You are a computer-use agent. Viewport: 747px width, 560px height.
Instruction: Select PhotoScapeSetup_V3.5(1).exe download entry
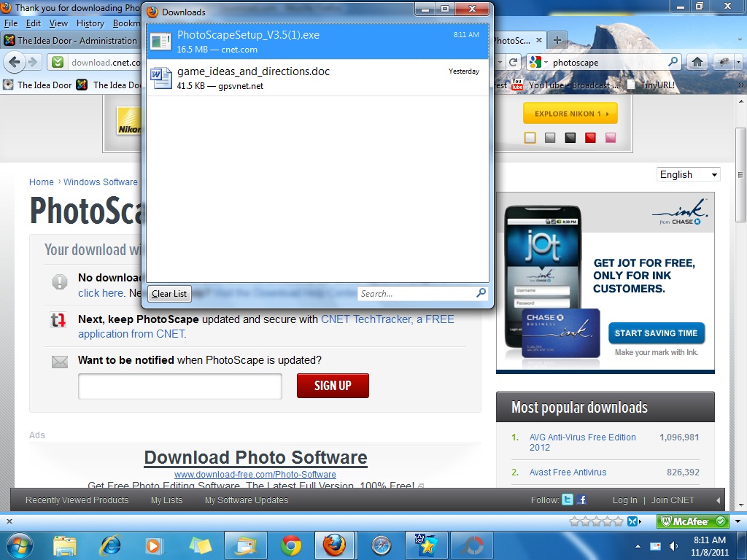[318, 42]
